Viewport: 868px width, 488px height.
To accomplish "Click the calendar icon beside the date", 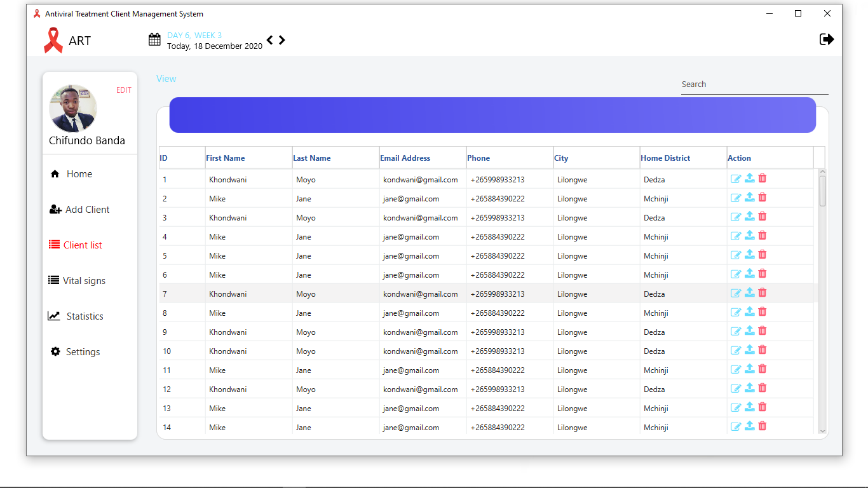I will click(x=154, y=39).
